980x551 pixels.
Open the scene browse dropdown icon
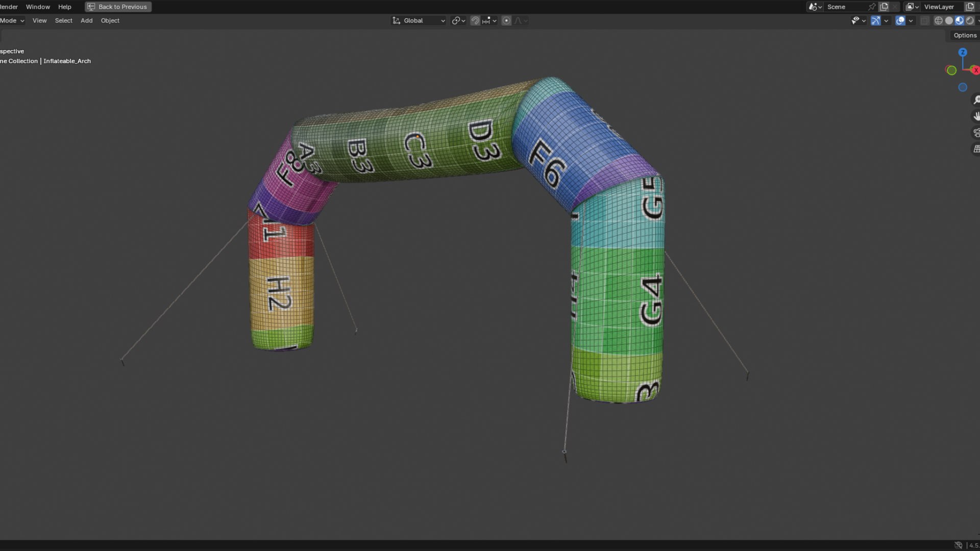[815, 7]
